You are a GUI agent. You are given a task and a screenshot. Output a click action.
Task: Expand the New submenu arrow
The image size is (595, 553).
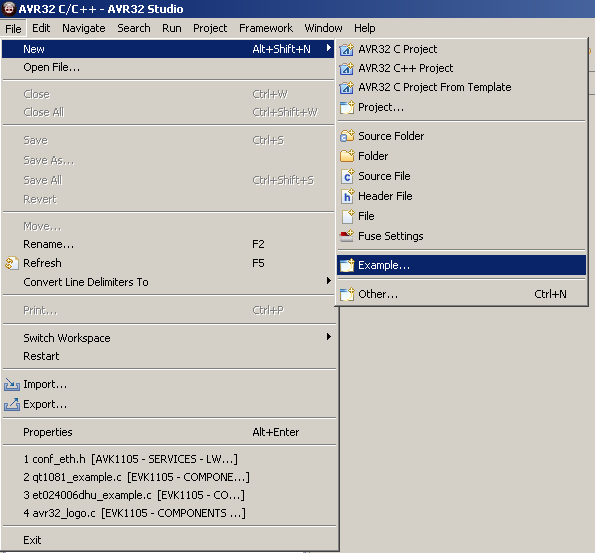click(329, 48)
